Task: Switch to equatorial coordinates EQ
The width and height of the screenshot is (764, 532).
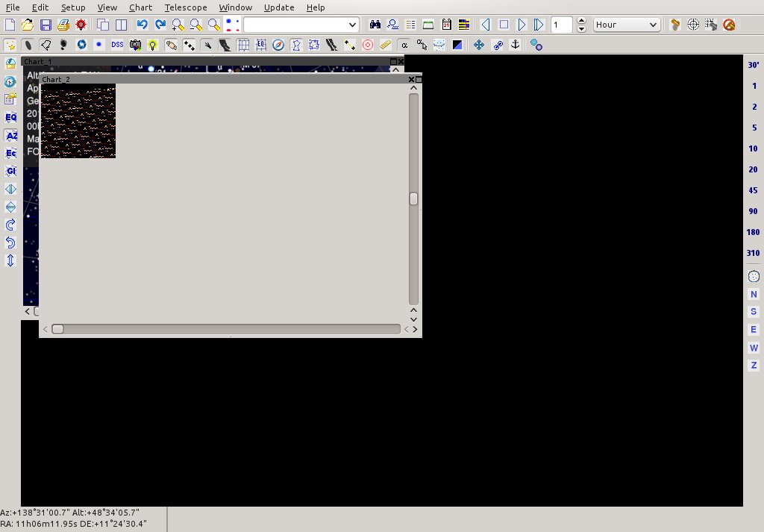Action: [10, 117]
